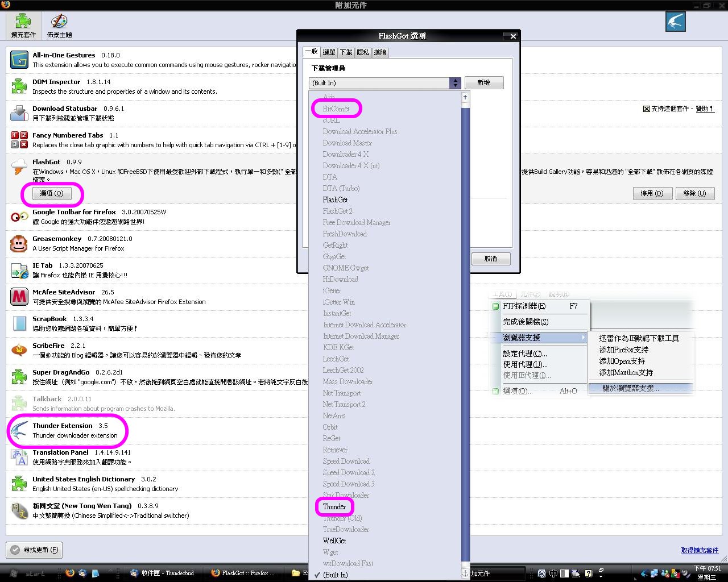Click the up arrow of the dropdown list scrollbar
The width and height of the screenshot is (728, 582).
coord(465,97)
